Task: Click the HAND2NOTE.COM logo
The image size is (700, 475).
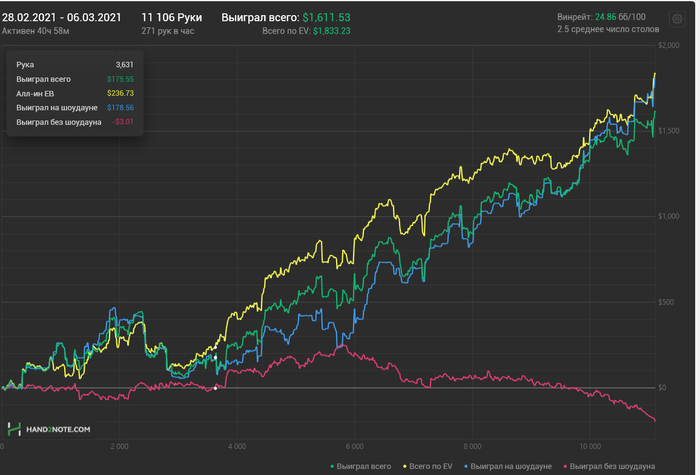Action: click(49, 429)
